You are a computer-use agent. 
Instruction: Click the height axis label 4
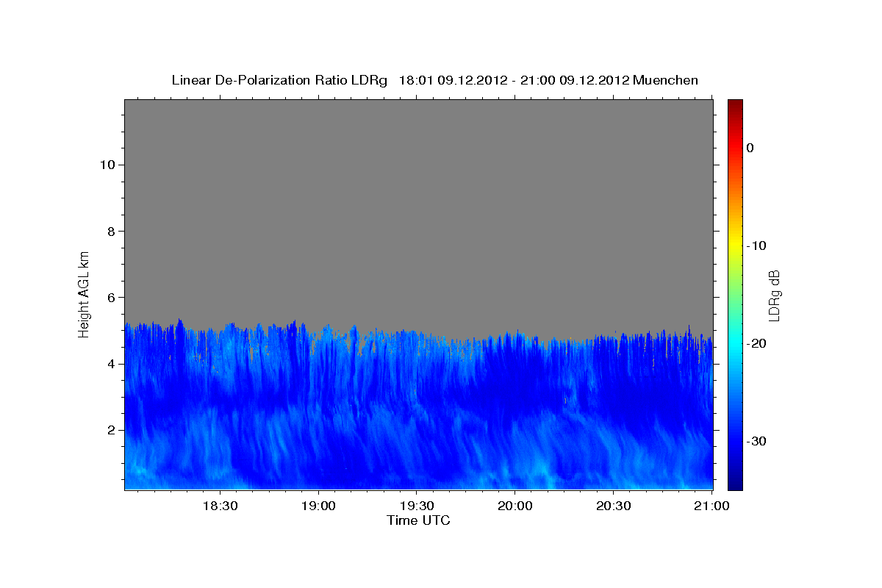[111, 364]
